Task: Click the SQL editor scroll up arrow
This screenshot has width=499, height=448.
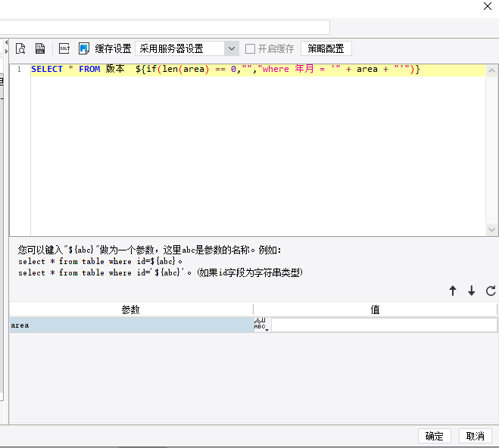Action: coord(491,70)
